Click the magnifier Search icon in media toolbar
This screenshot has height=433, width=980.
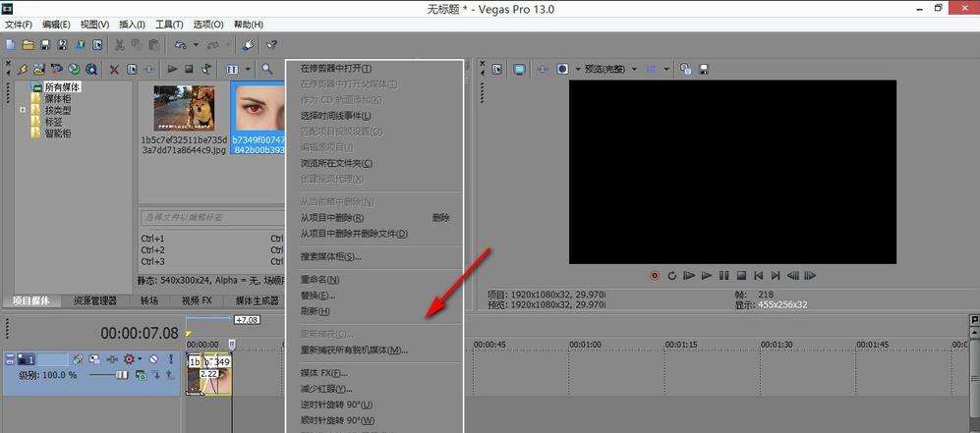267,70
